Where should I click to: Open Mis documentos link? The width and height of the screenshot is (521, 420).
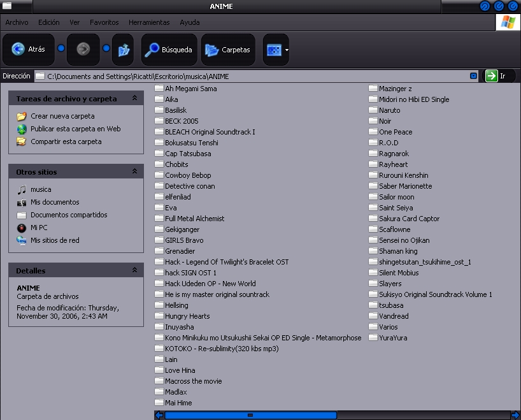pos(55,202)
